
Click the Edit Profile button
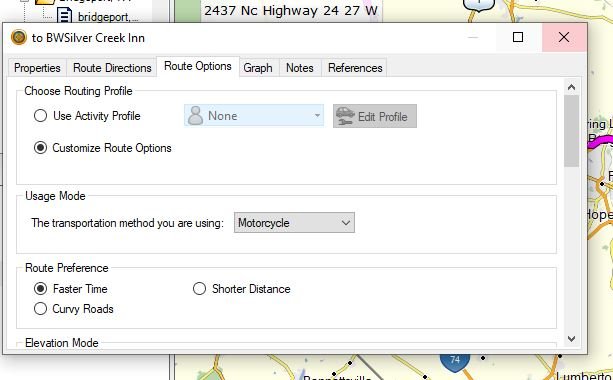[x=375, y=116]
